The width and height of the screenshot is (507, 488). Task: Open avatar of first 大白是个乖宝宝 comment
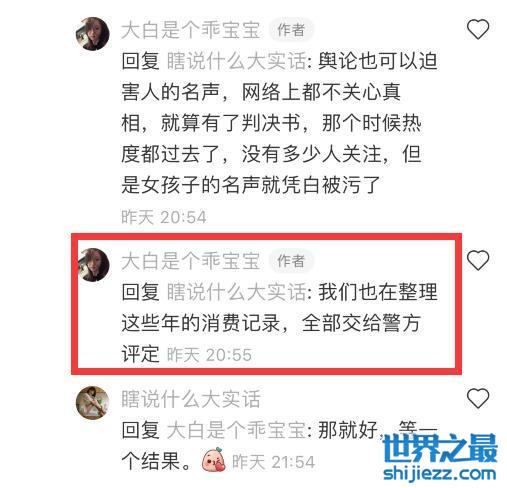click(93, 34)
